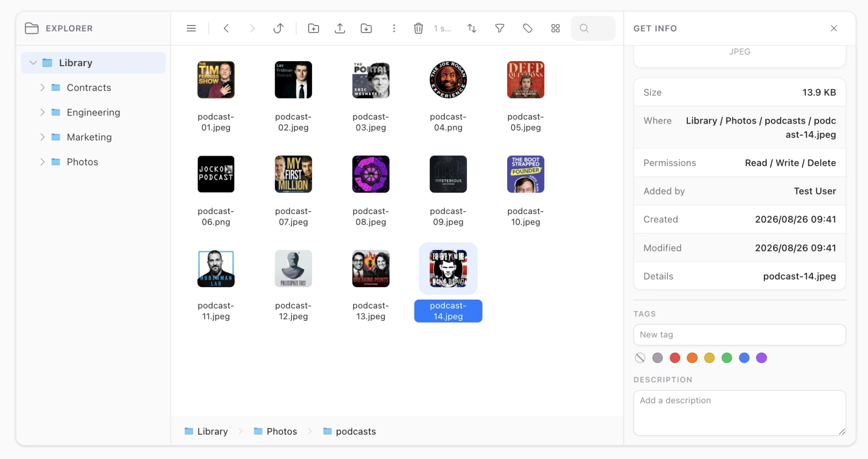Open Photos folder in the tree
The width and height of the screenshot is (868, 459).
[x=82, y=162]
